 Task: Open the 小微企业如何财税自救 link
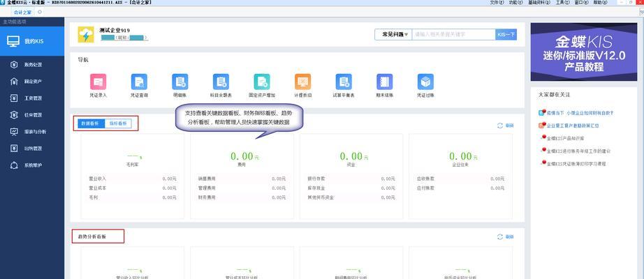tap(580, 112)
